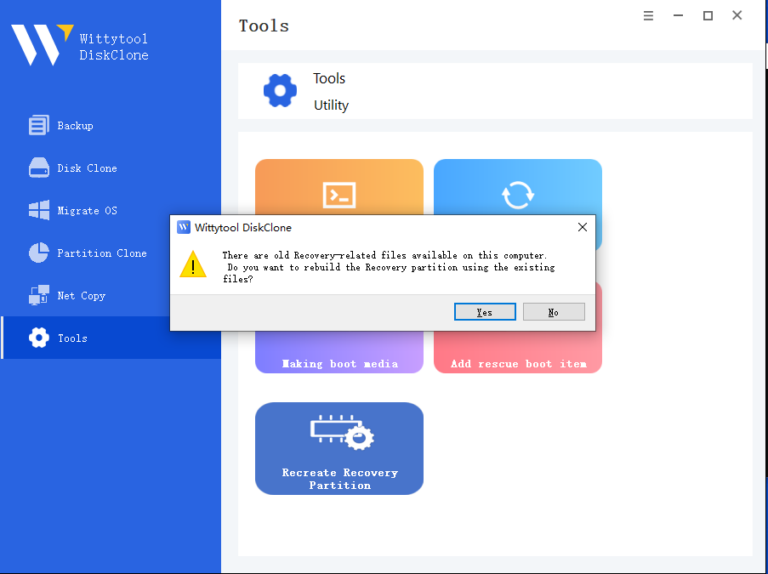Open the hamburger menu in title bar
768x574 pixels.
(648, 16)
